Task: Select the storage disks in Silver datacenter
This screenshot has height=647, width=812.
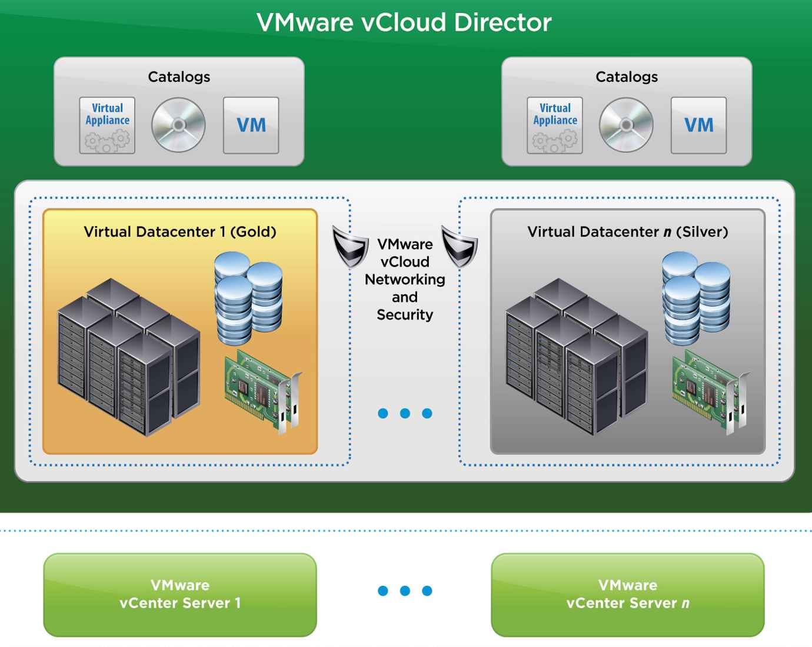Action: coord(696,298)
